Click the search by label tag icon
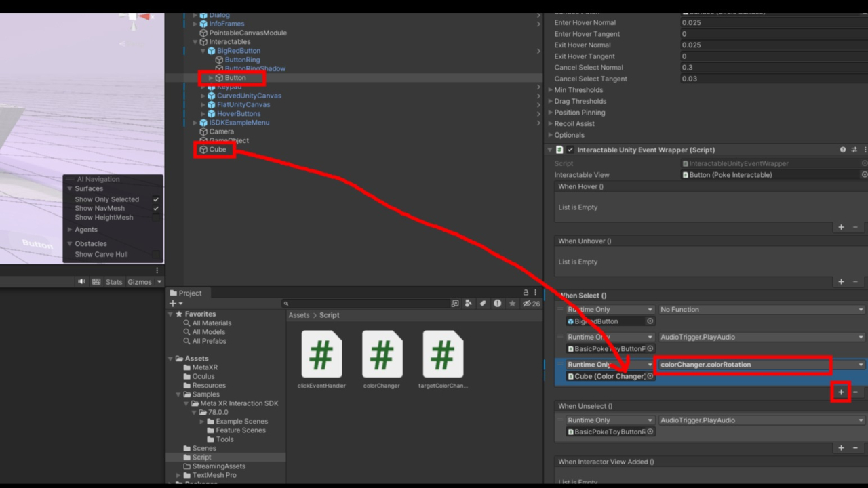The height and width of the screenshot is (488, 868). coord(483,304)
